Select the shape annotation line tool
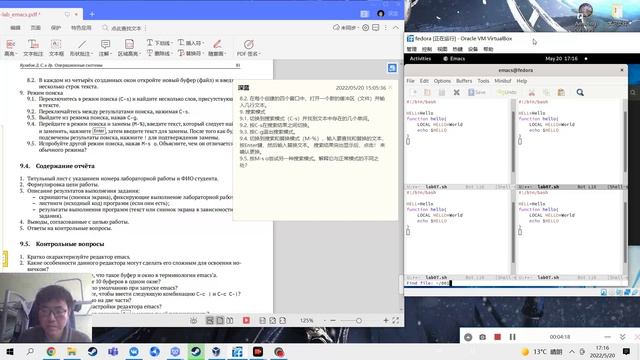 click(x=81, y=47)
